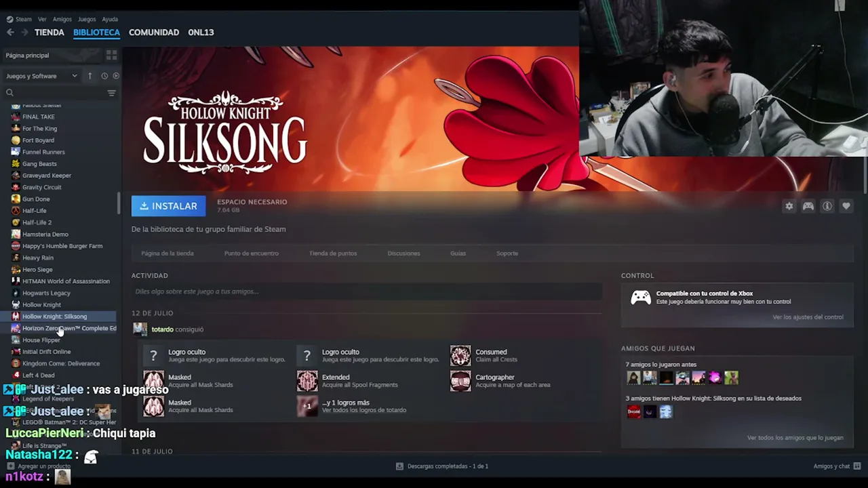Click the forward navigation arrow
The image size is (868, 488).
point(24,33)
